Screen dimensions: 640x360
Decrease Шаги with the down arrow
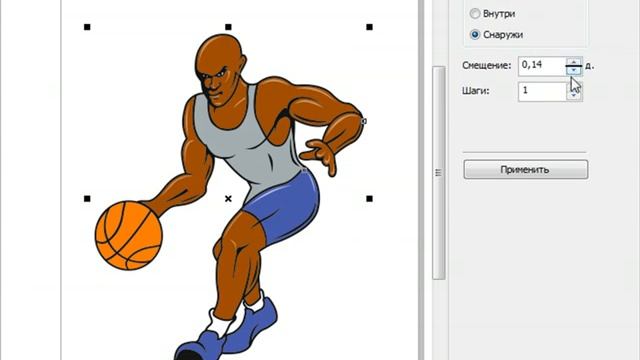pos(574,96)
